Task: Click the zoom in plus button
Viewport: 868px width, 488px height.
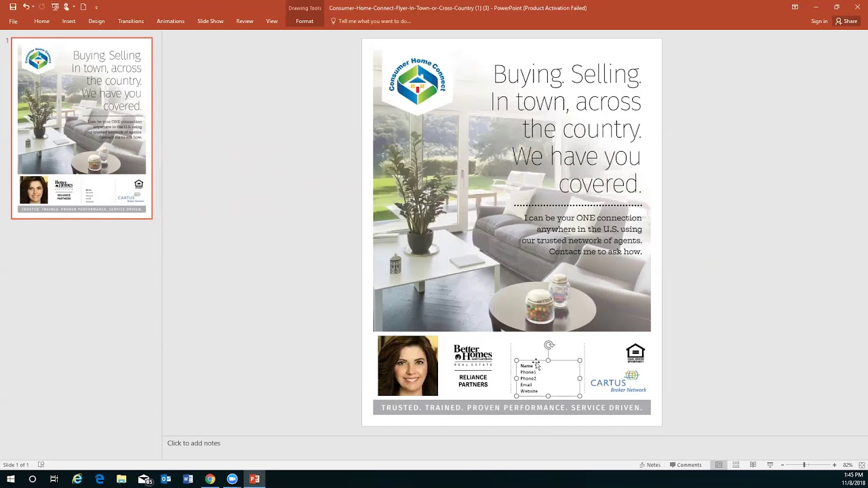Action: [834, 465]
